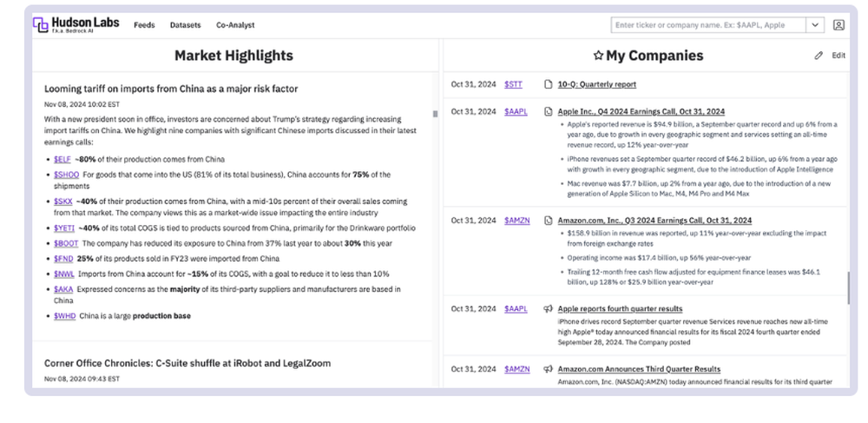Click the Looming tariff on imports headline
Viewport: 868px width, 423px height.
tap(171, 89)
